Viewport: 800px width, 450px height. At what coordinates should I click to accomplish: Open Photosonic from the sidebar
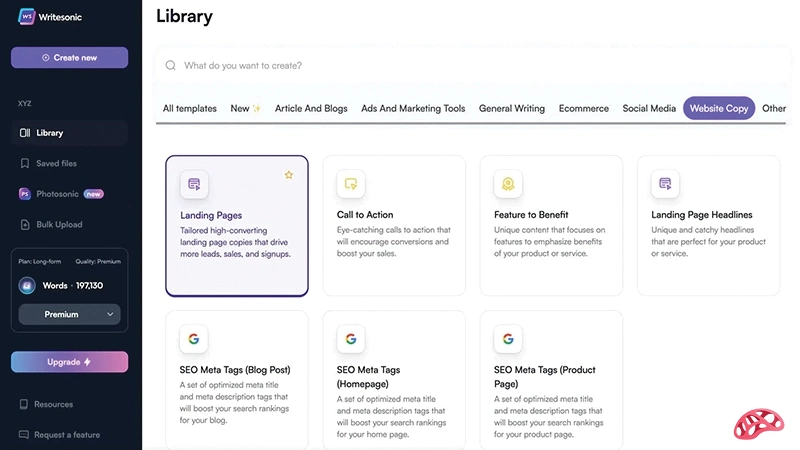(56, 194)
